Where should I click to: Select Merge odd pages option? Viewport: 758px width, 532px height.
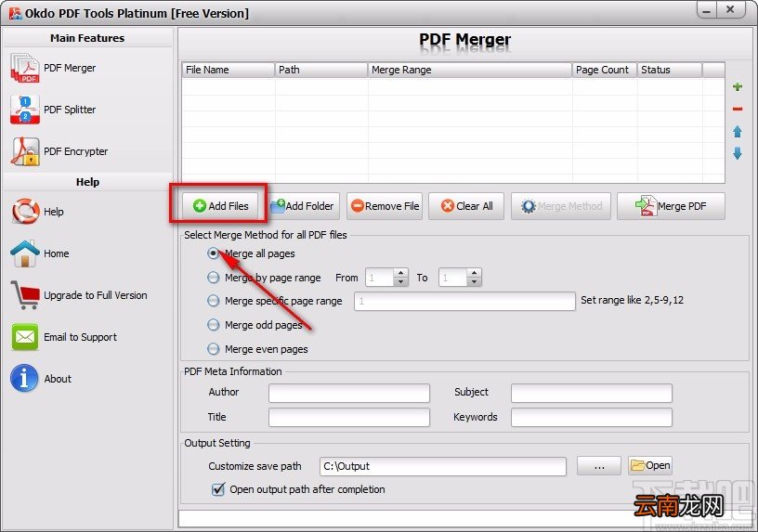214,325
